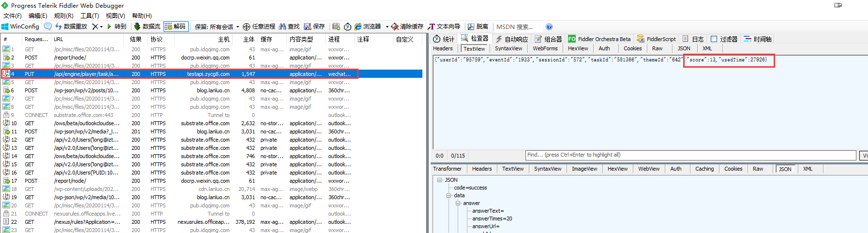The width and height of the screenshot is (868, 233).
Task: Open the 工具(T) menu
Action: [90, 16]
